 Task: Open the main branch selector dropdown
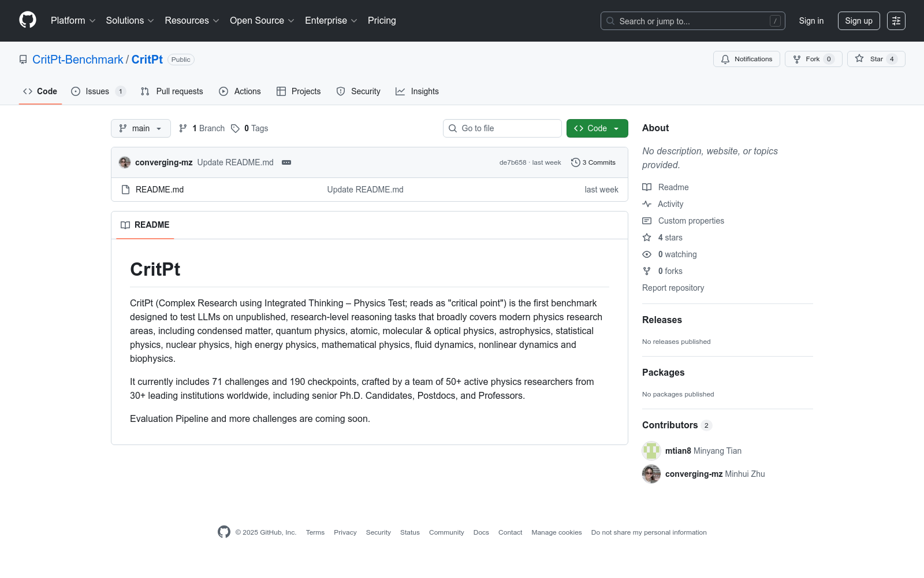(x=141, y=128)
